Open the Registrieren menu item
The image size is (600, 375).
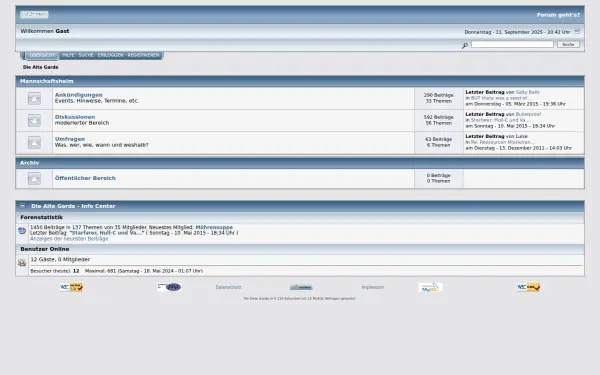[143, 55]
